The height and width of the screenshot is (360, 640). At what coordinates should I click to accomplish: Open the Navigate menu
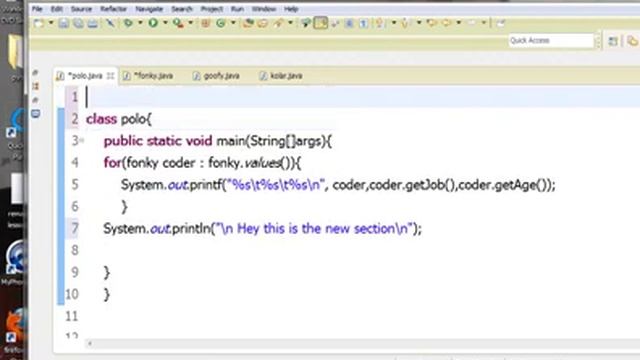pos(149,9)
